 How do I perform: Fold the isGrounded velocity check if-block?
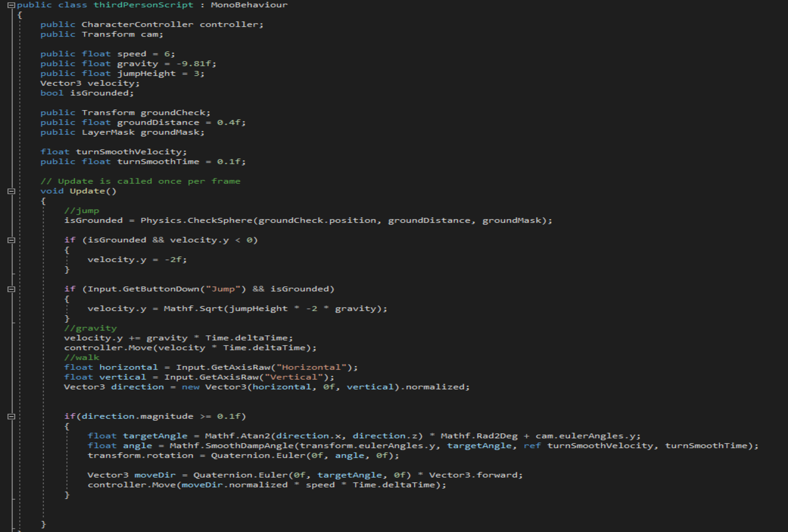11,240
